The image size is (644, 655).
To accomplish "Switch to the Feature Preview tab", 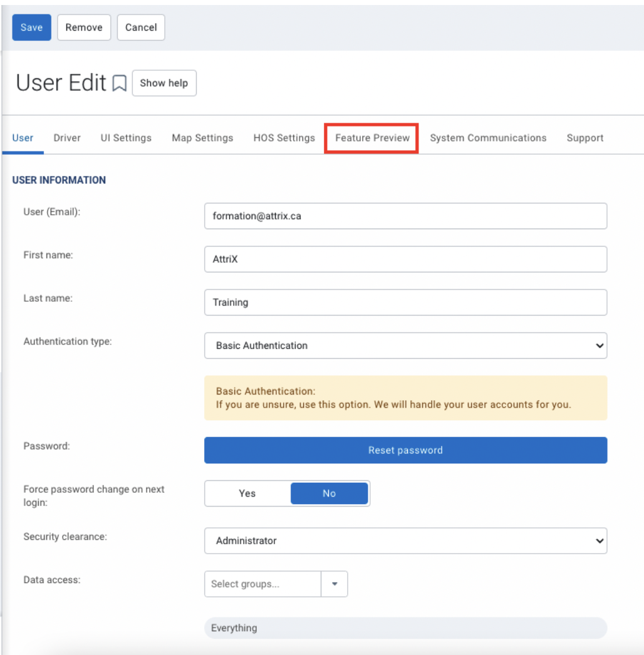I will 372,138.
